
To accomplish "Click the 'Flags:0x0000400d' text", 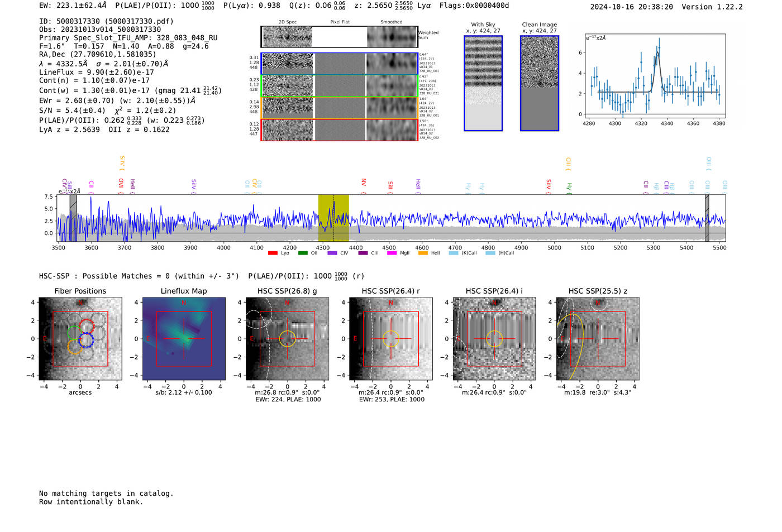I will coord(474,6).
